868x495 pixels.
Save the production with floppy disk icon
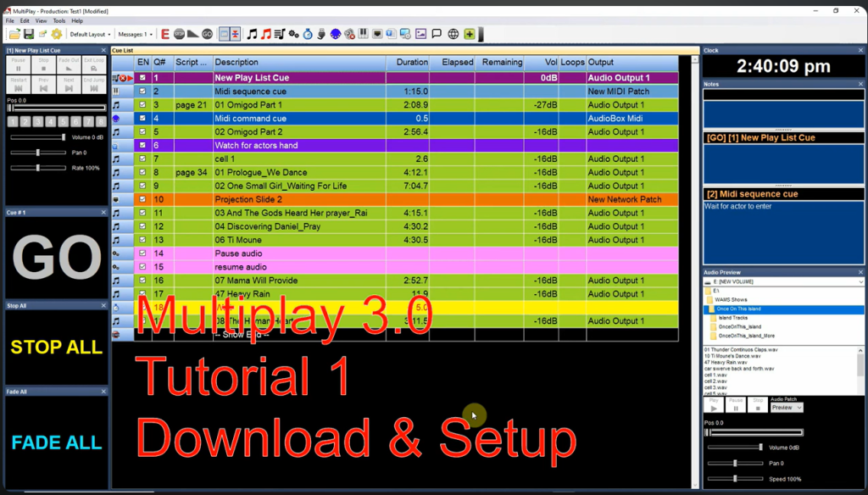coord(29,35)
